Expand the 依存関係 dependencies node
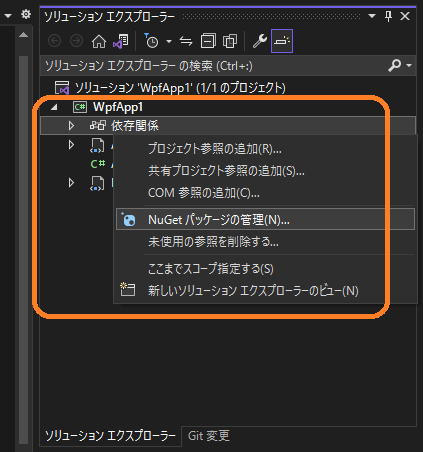This screenshot has width=423, height=452. pos(71,126)
